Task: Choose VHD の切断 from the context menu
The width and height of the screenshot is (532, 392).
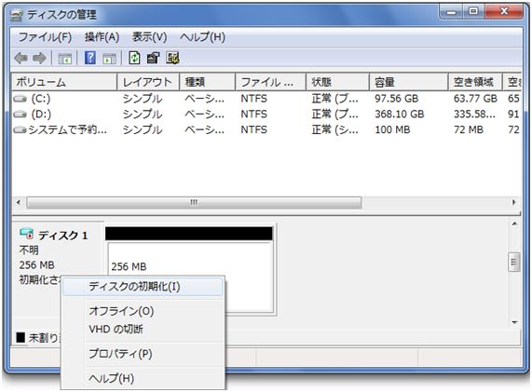Action: point(143,329)
